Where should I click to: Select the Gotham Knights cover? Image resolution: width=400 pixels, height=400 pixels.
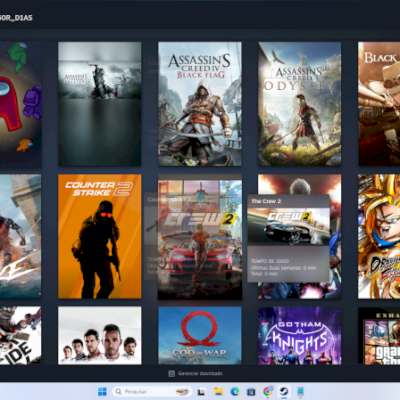[300, 335]
